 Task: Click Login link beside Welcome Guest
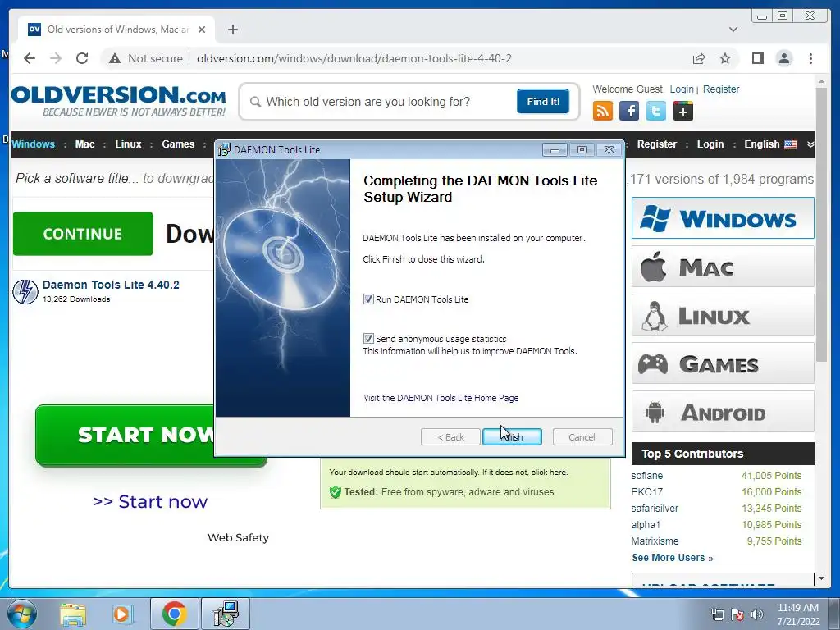682,89
